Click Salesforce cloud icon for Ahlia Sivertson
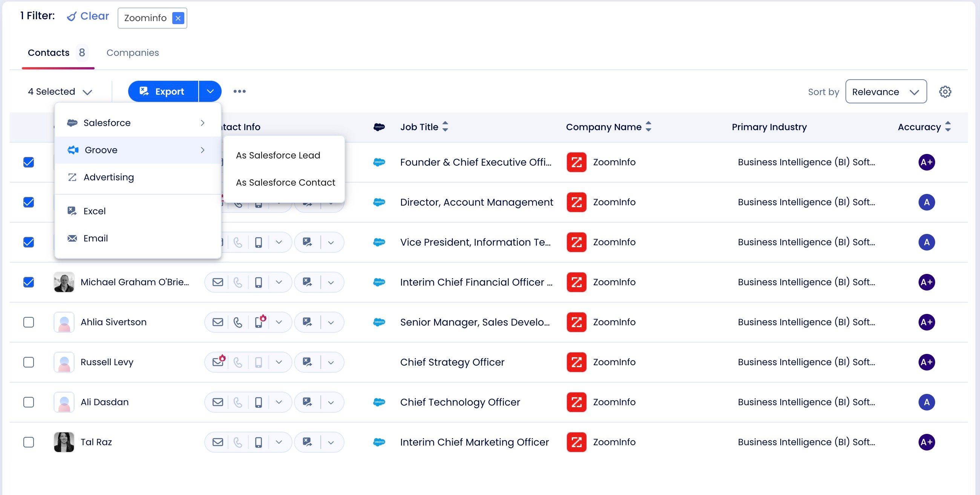 [379, 322]
